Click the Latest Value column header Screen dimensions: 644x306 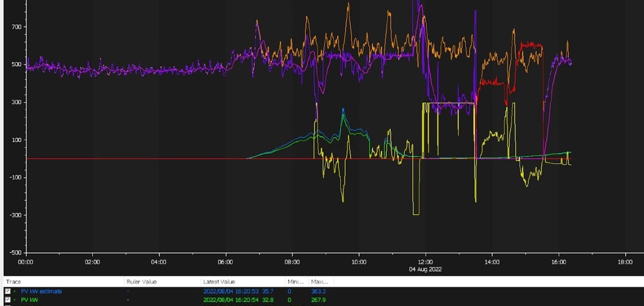point(243,281)
